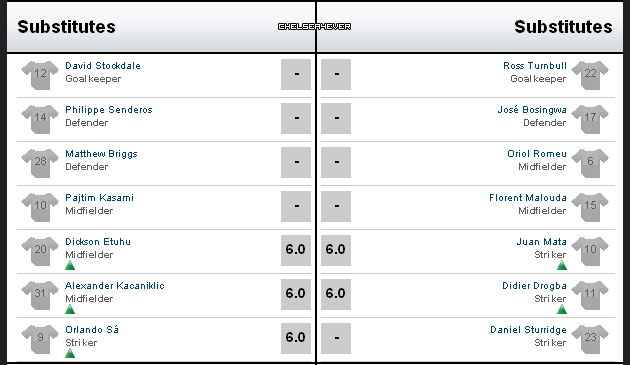Click Orlando Sá's number 9 shirt icon
630x365 pixels.
[40, 339]
